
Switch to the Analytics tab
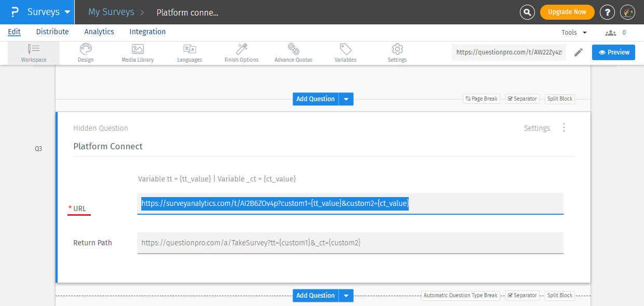pos(99,32)
